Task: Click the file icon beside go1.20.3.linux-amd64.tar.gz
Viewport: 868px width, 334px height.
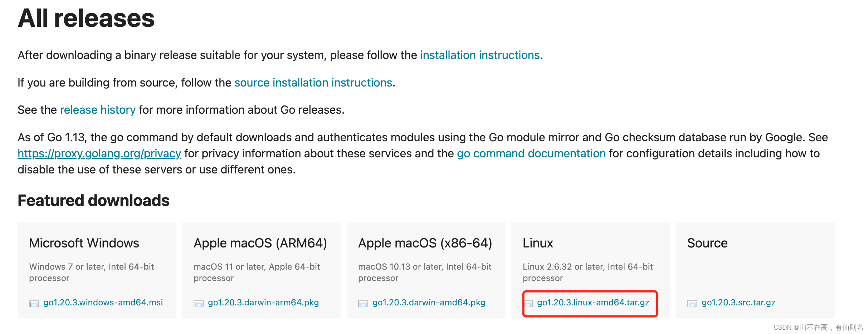Action: point(528,304)
